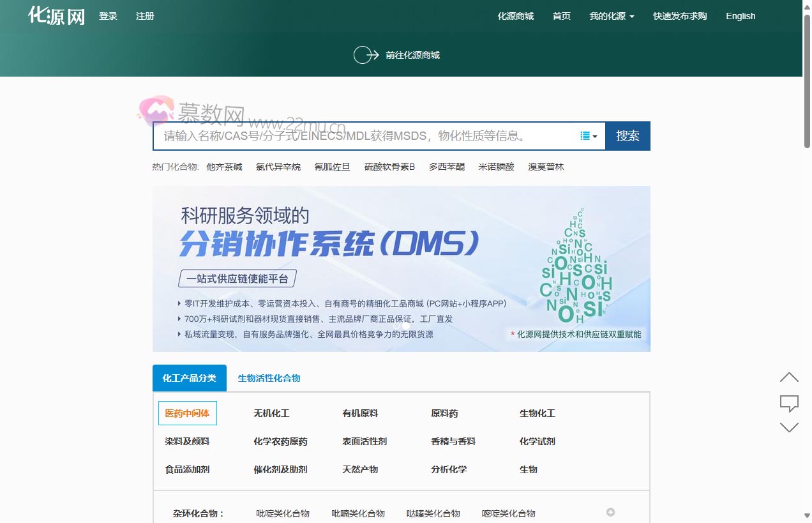The width and height of the screenshot is (812, 523).
Task: Click the 化源网 logo icon
Action: click(x=56, y=15)
